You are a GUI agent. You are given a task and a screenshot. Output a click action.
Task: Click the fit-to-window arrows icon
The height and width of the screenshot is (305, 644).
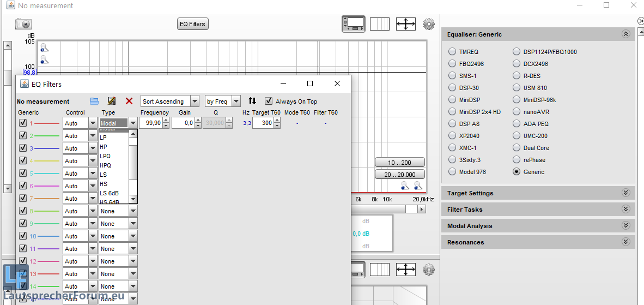[x=405, y=24]
